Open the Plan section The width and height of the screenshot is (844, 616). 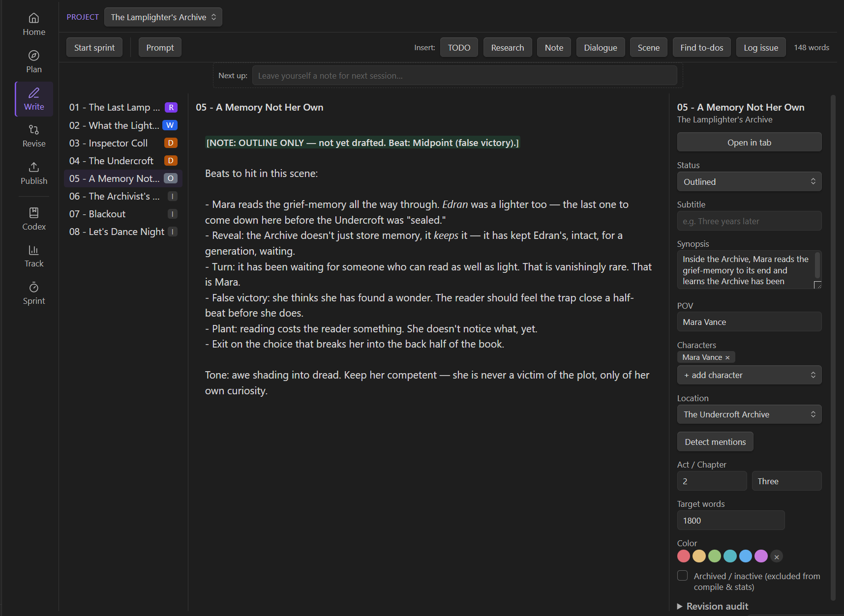[34, 62]
